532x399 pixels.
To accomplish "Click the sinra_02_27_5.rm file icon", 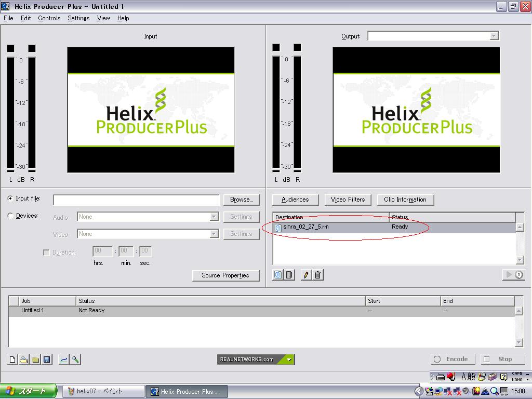I will click(x=278, y=228).
